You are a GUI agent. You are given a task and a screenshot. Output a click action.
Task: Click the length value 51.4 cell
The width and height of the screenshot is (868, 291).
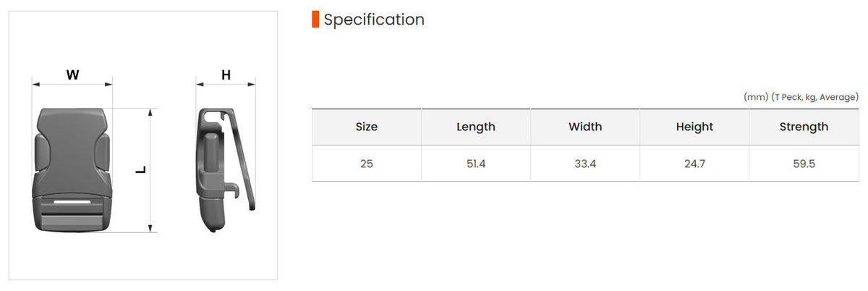pos(476,164)
